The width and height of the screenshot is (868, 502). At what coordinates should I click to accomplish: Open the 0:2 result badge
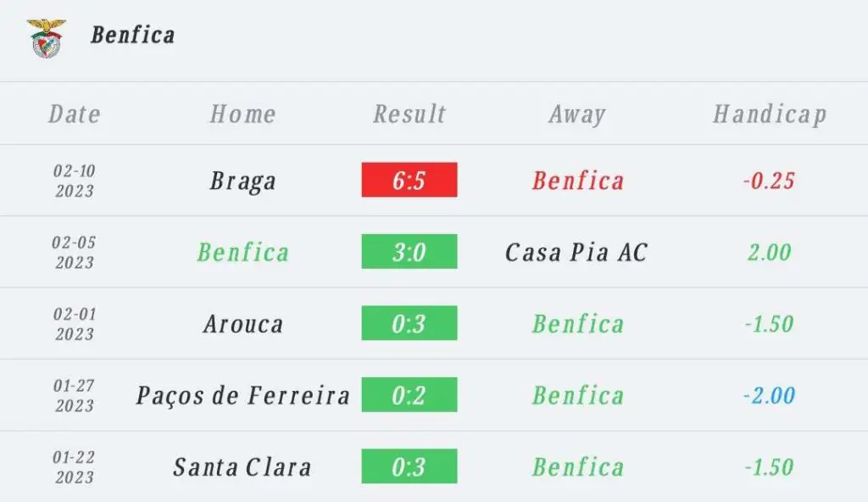(409, 394)
